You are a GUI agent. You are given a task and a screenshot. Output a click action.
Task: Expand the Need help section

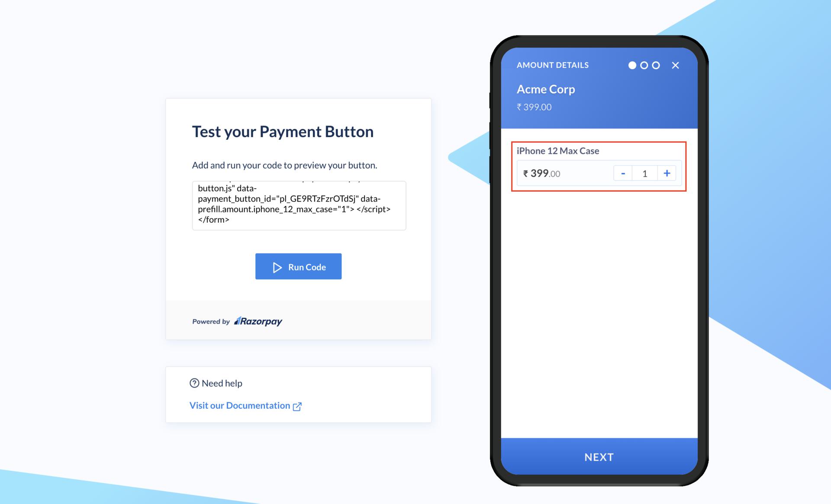(216, 382)
